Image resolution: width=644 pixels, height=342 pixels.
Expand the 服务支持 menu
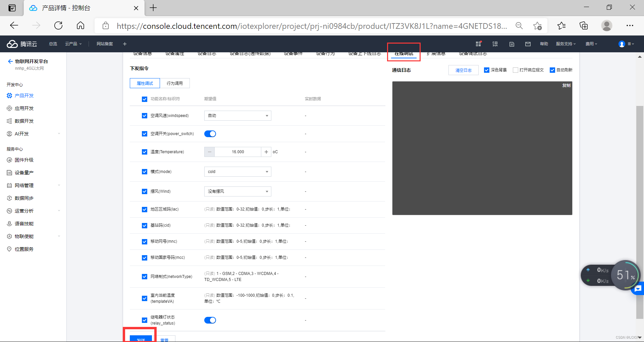click(x=566, y=44)
